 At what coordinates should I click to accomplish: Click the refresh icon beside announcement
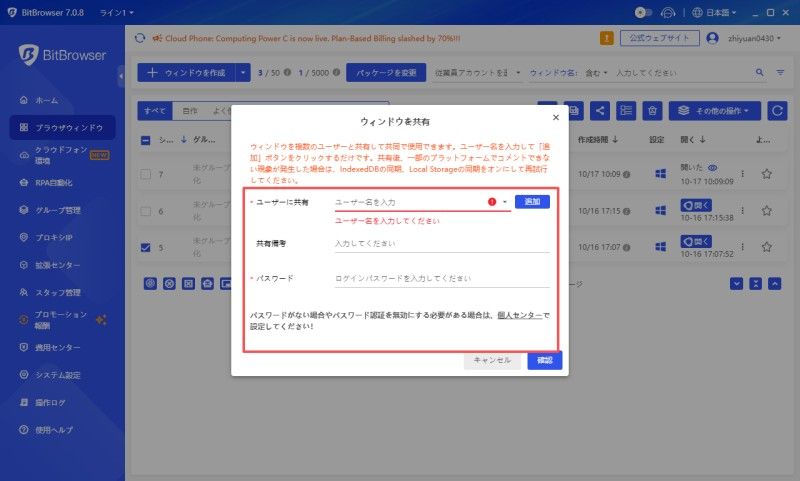[140, 38]
